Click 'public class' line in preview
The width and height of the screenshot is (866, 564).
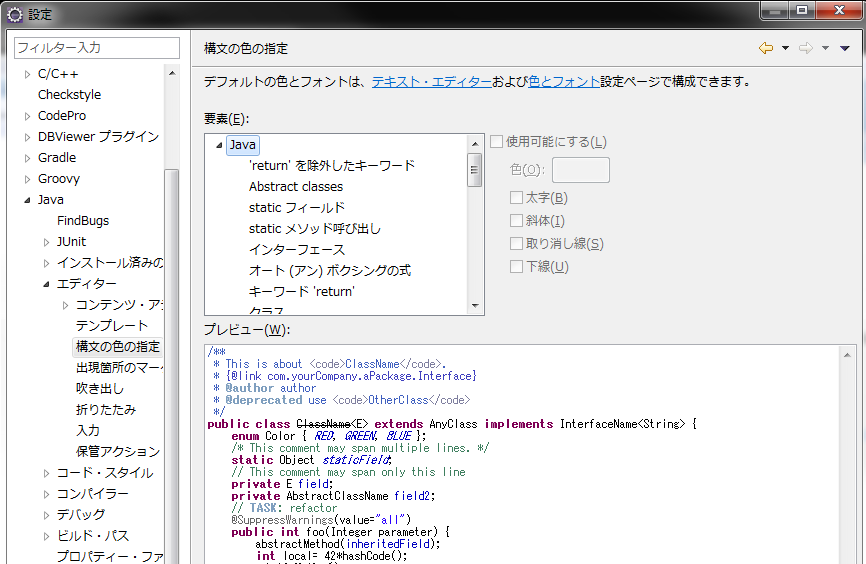(x=452, y=424)
